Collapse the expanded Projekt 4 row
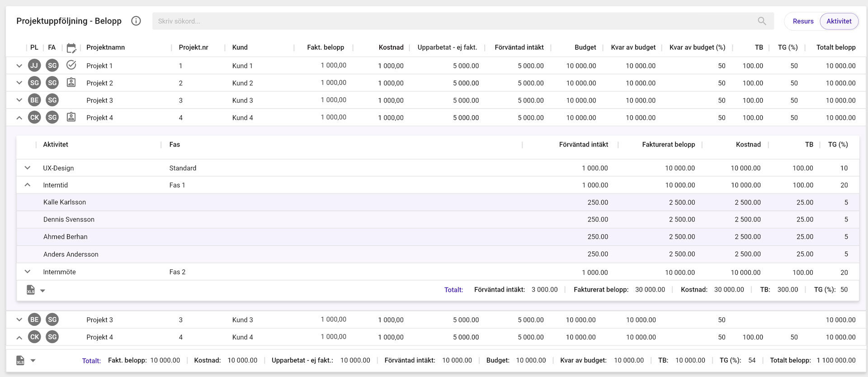Viewport: 868px width, 377px height. click(19, 118)
